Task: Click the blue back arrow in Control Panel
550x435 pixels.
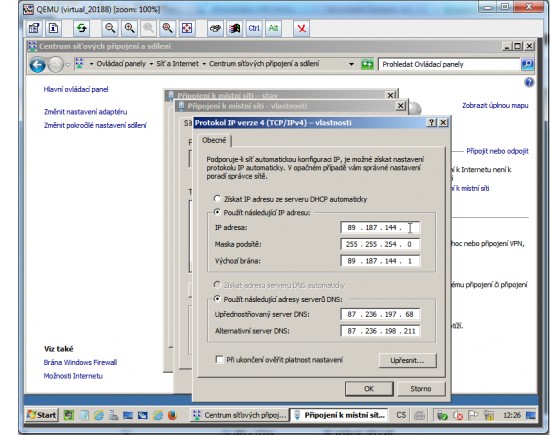Action: 38,65
